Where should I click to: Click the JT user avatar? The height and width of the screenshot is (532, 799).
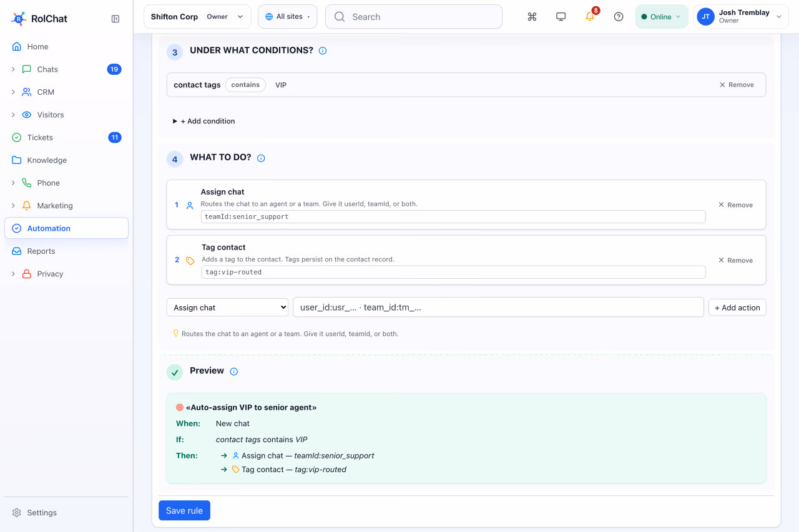click(705, 17)
